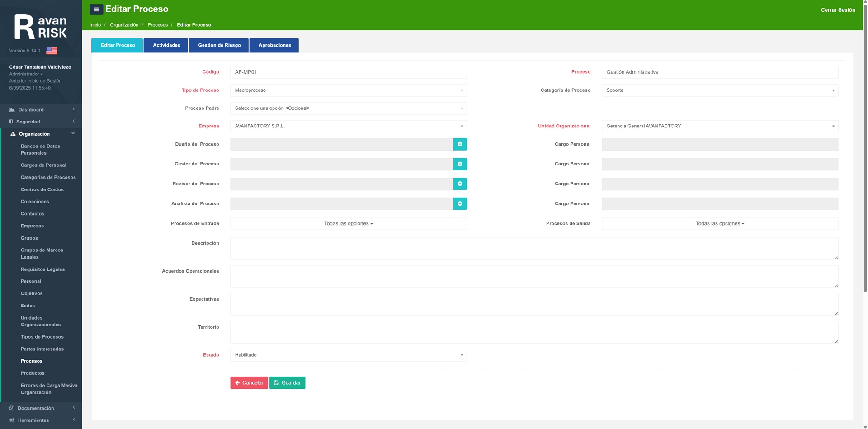The width and height of the screenshot is (868, 429).
Task: Open Categorías de Procesos menu item
Action: pyautogui.click(x=48, y=178)
